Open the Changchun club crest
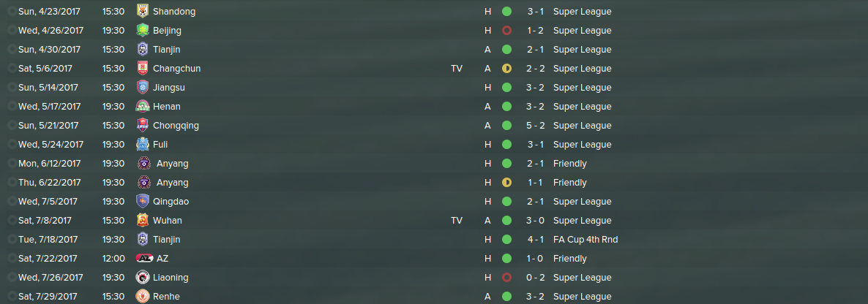This screenshot has height=304, width=868. tap(142, 69)
